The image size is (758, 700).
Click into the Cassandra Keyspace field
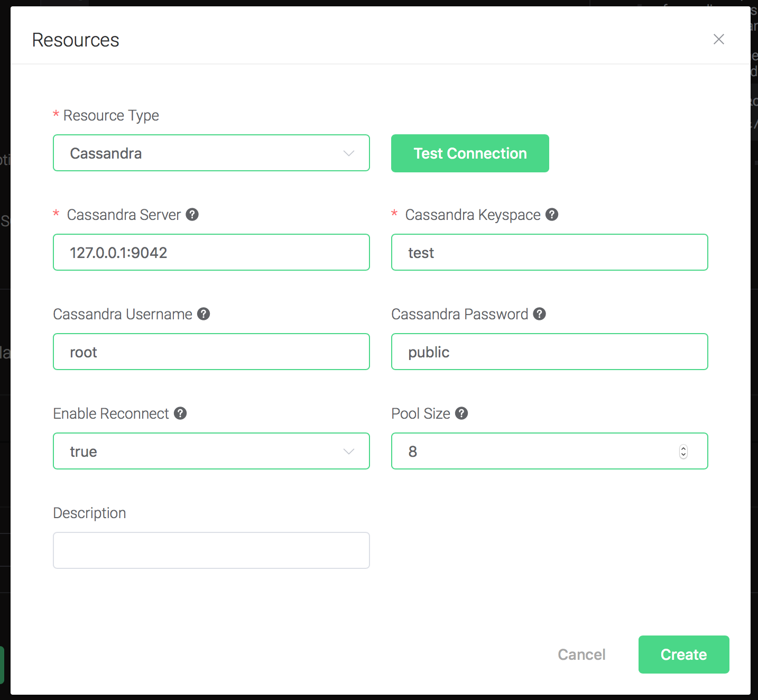550,253
